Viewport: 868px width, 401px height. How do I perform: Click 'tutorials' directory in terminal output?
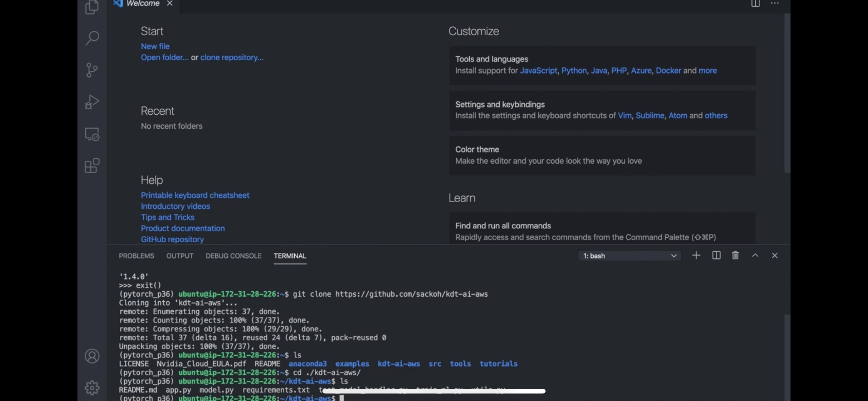pyautogui.click(x=498, y=364)
